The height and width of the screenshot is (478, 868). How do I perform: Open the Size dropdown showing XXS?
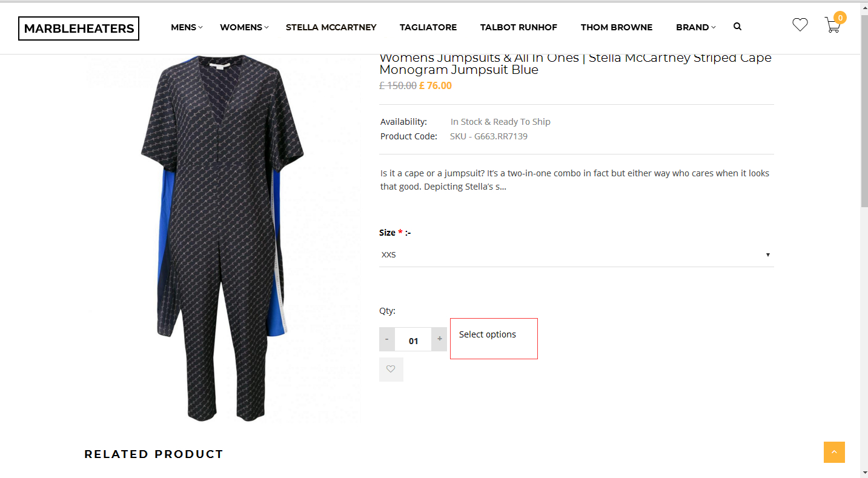pyautogui.click(x=576, y=254)
